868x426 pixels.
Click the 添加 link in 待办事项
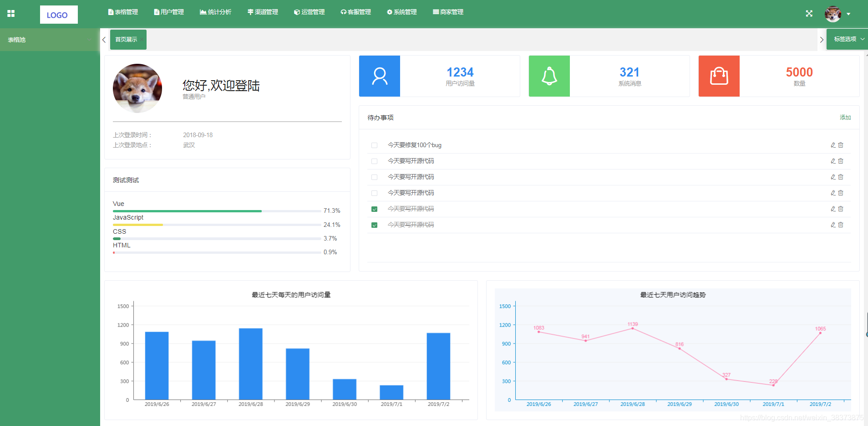[x=845, y=118]
